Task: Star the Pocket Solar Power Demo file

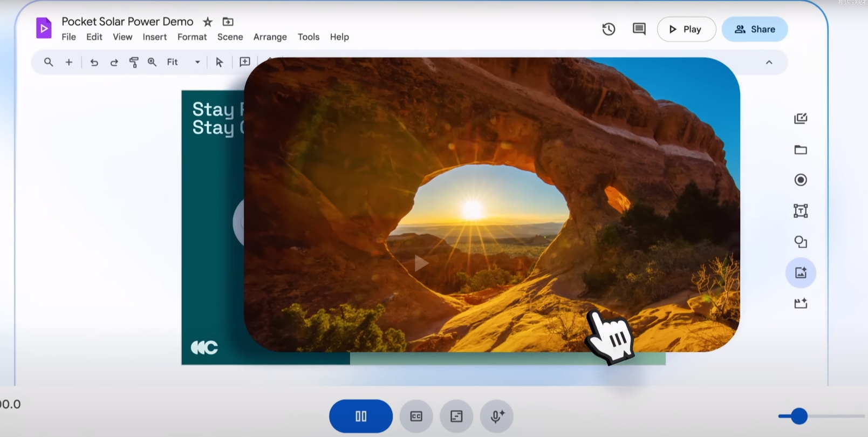Action: (208, 22)
